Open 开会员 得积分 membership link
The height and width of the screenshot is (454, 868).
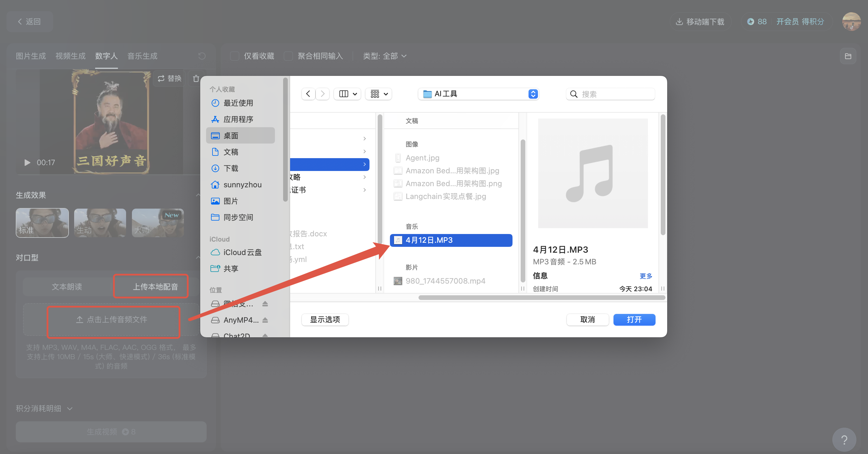coord(800,22)
